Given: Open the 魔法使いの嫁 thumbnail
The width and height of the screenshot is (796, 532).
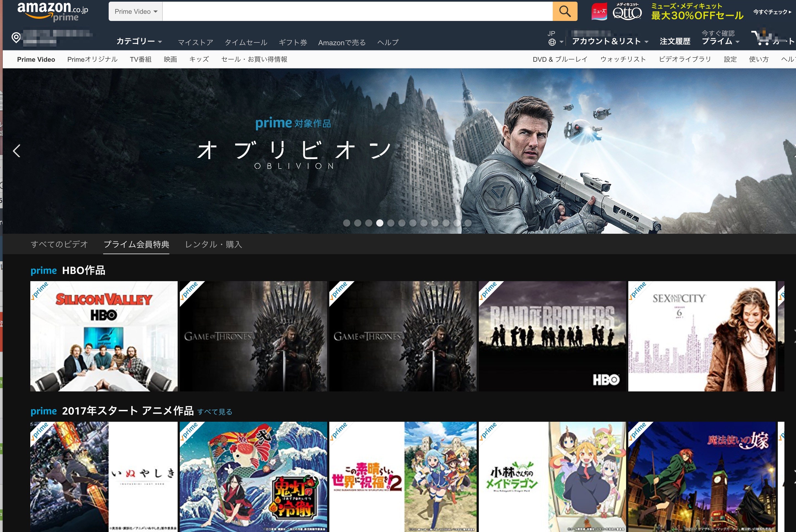Looking at the screenshot, I should tap(702, 477).
